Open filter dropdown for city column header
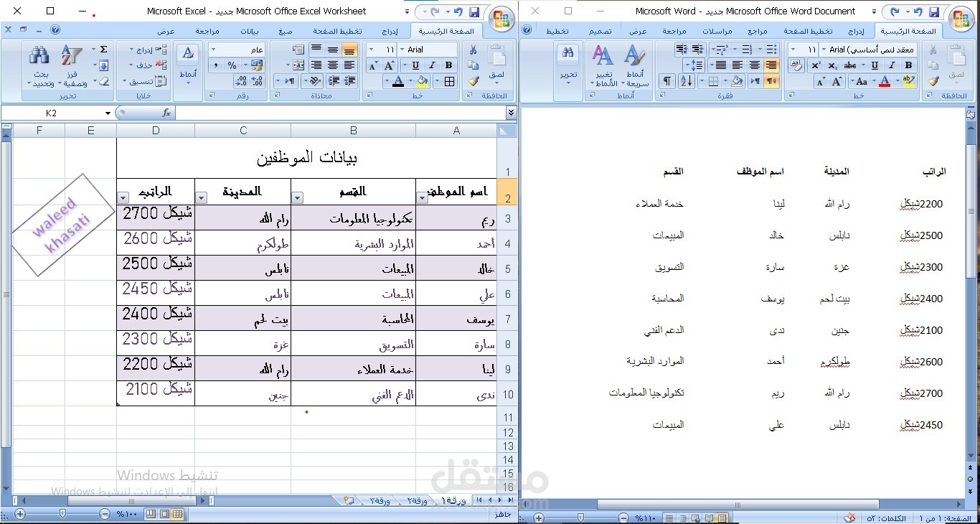980x524 pixels. point(202,197)
